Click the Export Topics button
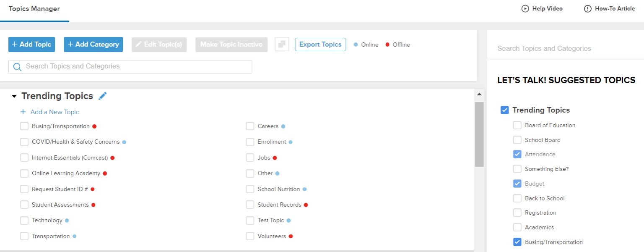Image resolution: width=644 pixels, height=252 pixels. point(320,45)
